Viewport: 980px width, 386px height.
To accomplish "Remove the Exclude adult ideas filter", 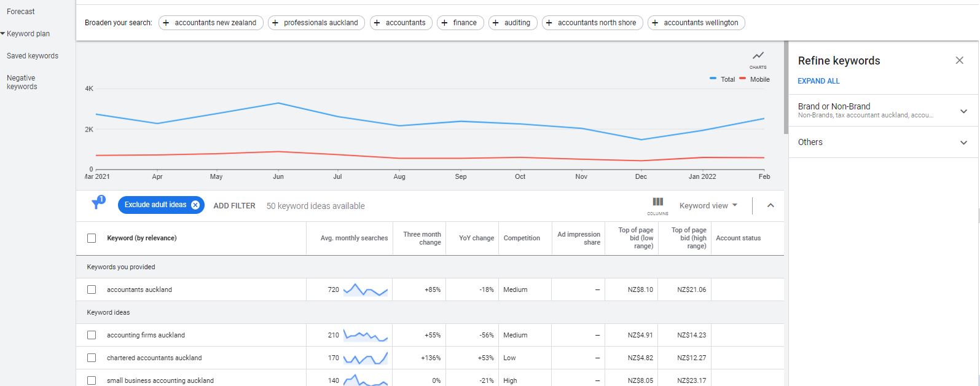I will tap(195, 205).
